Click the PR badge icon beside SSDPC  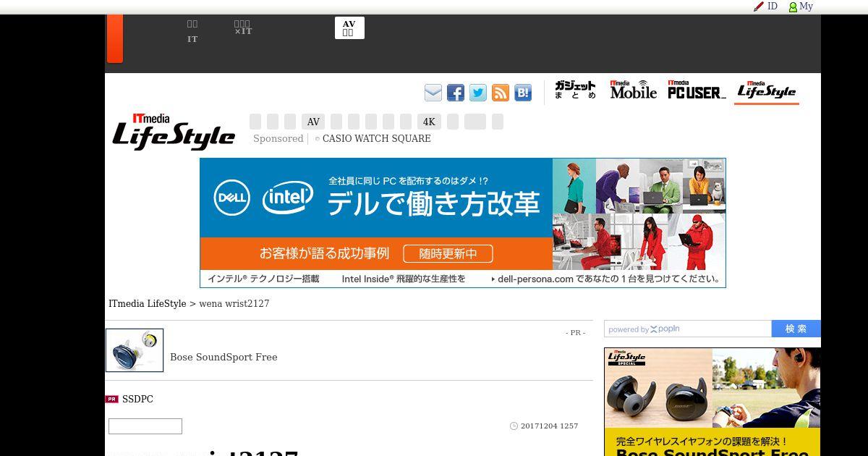pyautogui.click(x=111, y=399)
